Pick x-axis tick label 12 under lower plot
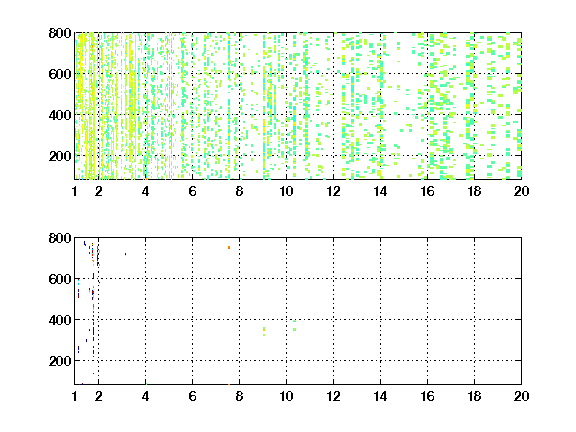This screenshot has height=432, width=576. 333,396
